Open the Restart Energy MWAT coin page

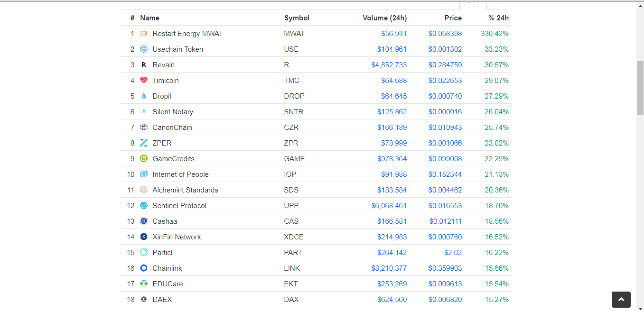click(x=187, y=34)
